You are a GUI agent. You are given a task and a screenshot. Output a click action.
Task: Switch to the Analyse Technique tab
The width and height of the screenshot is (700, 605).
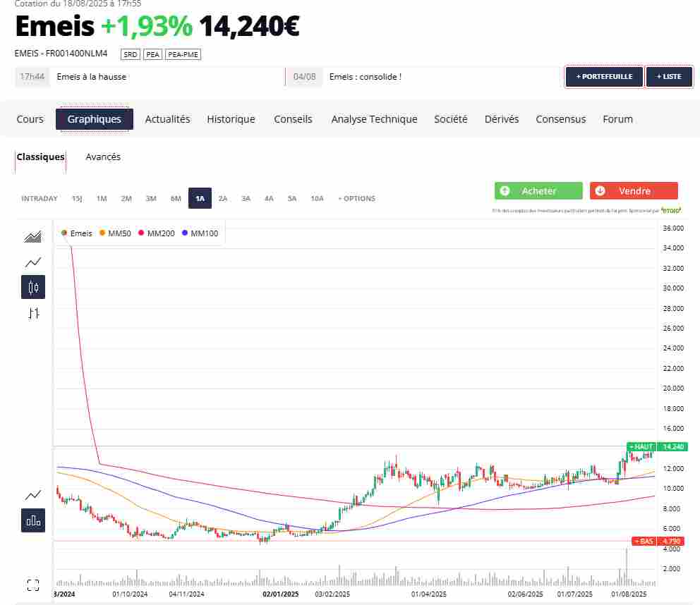click(x=374, y=119)
